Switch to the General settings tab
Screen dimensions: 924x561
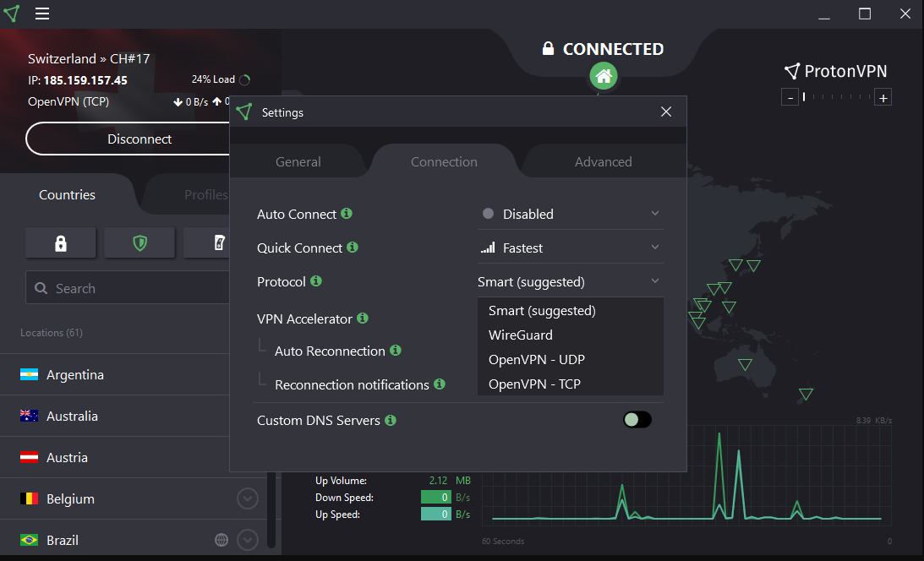(x=298, y=162)
